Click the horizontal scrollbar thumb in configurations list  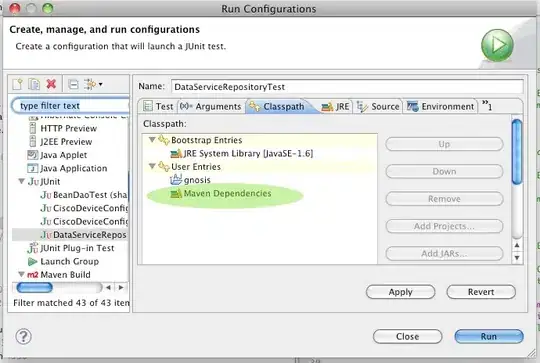click(x=34, y=287)
